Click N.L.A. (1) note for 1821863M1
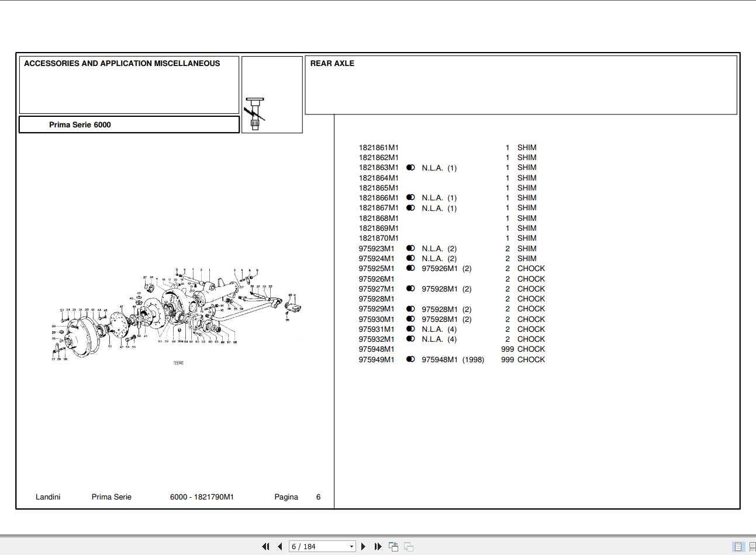756x555 pixels. click(439, 168)
